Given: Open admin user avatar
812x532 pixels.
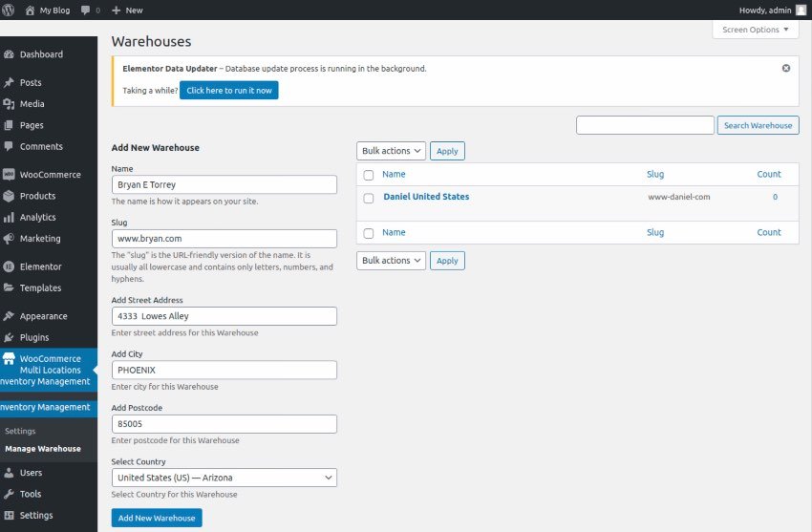Looking at the screenshot, I should [x=801, y=10].
